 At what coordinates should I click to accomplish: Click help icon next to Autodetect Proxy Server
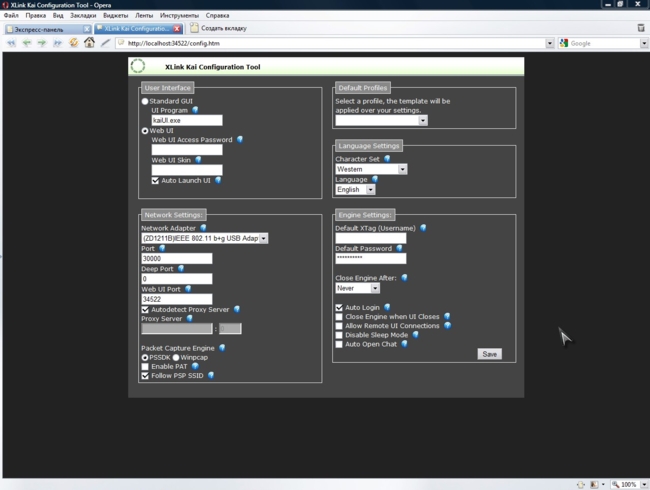coord(237,309)
